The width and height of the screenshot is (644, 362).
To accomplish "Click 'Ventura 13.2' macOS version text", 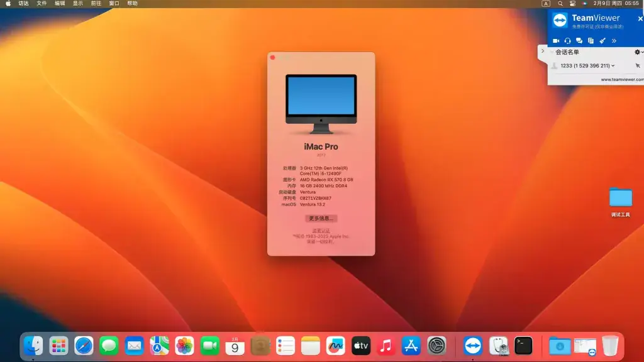I will 312,204.
